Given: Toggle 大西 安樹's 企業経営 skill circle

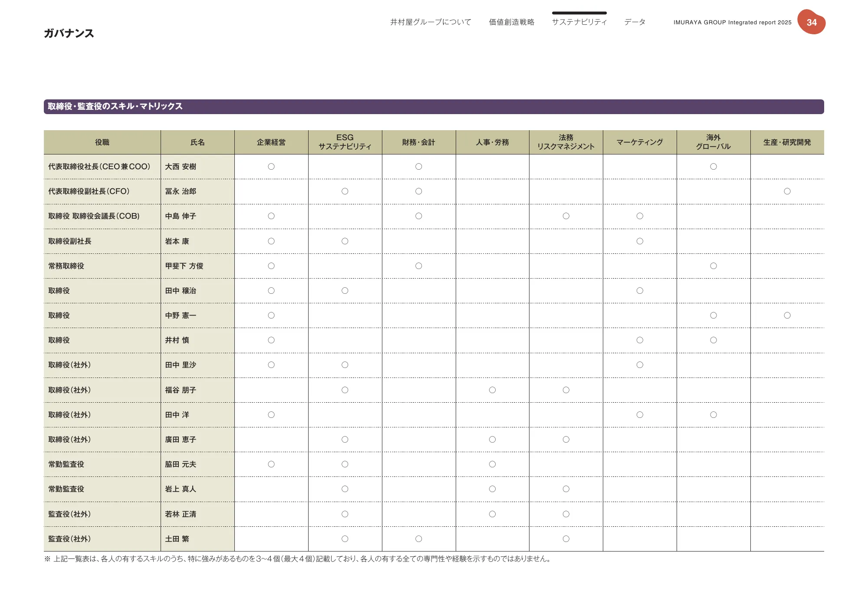Looking at the screenshot, I should point(271,166).
